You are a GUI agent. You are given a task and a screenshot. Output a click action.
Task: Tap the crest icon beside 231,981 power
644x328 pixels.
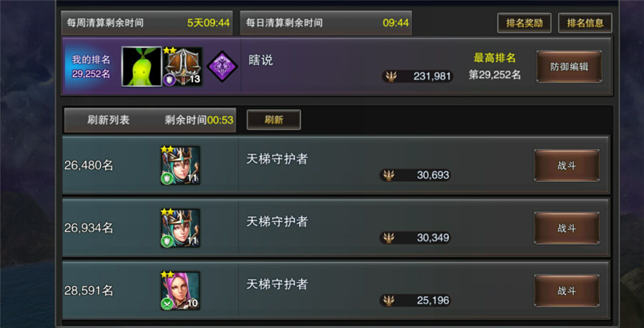click(x=391, y=76)
